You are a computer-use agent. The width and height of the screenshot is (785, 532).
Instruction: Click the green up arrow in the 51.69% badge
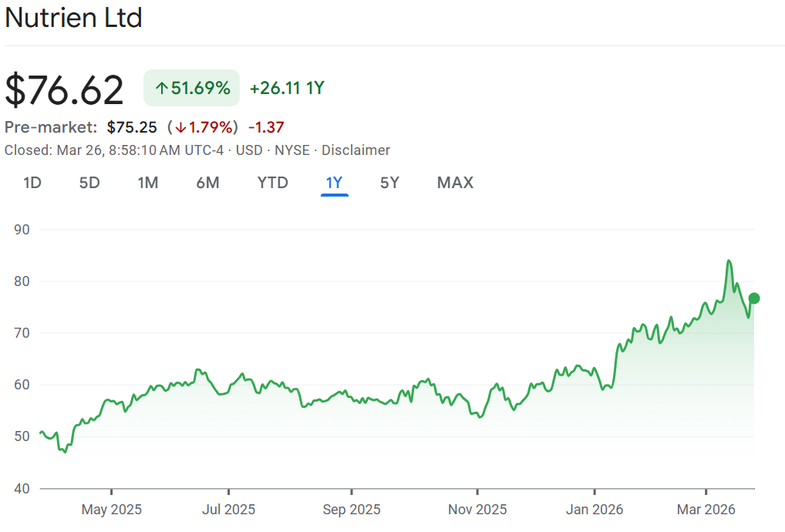[161, 89]
